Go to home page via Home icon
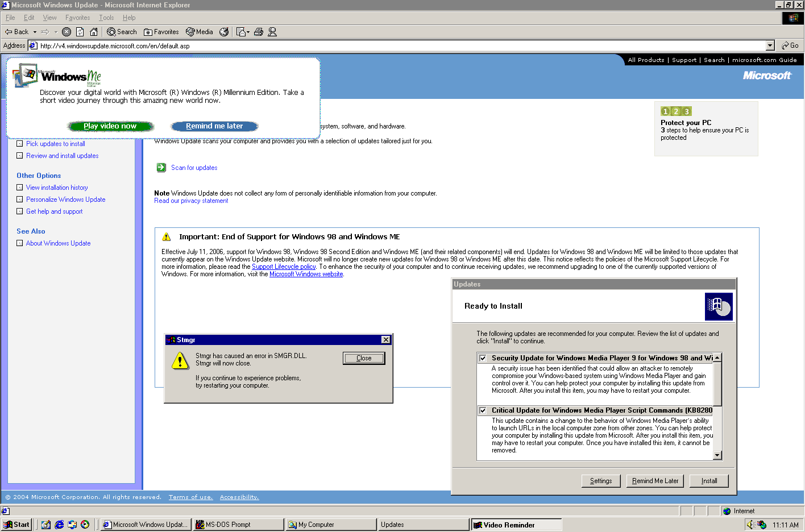This screenshot has height=532, width=805. tap(94, 32)
